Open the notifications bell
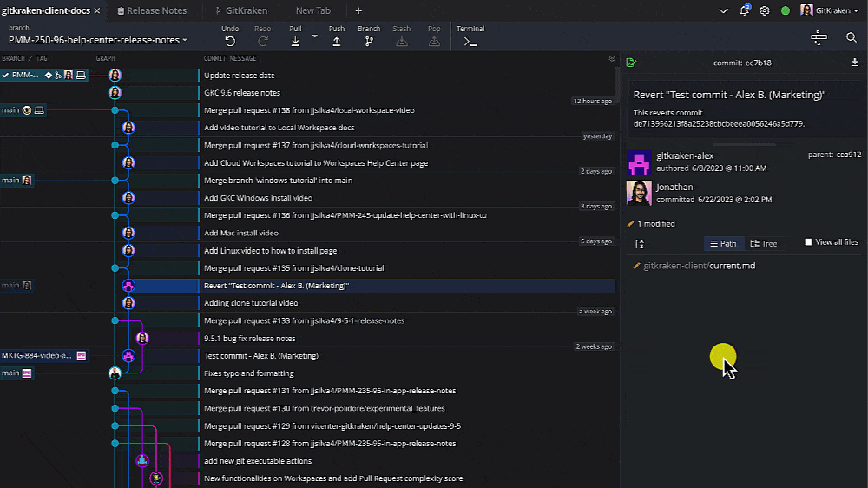The width and height of the screenshot is (868, 488). tap(745, 10)
